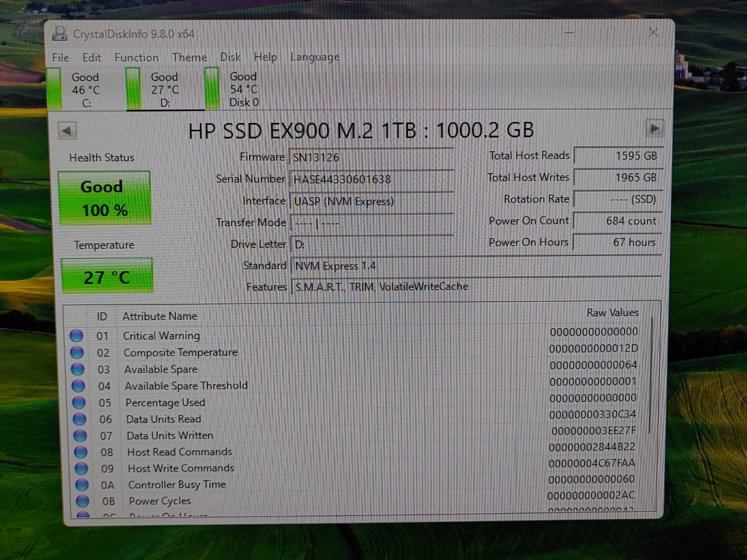747x560 pixels.
Task: Click the Interface field UASP (NVM Express)
Action: [x=372, y=201]
